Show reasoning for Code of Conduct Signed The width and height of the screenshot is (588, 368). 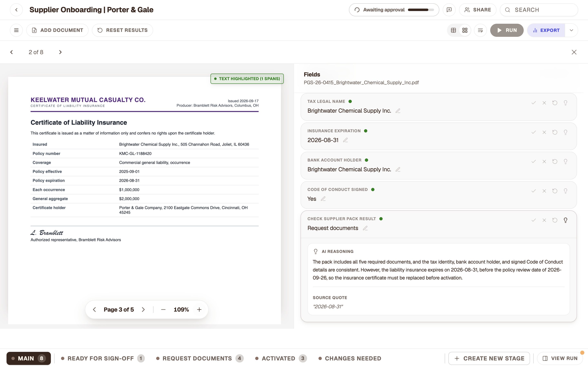(565, 191)
